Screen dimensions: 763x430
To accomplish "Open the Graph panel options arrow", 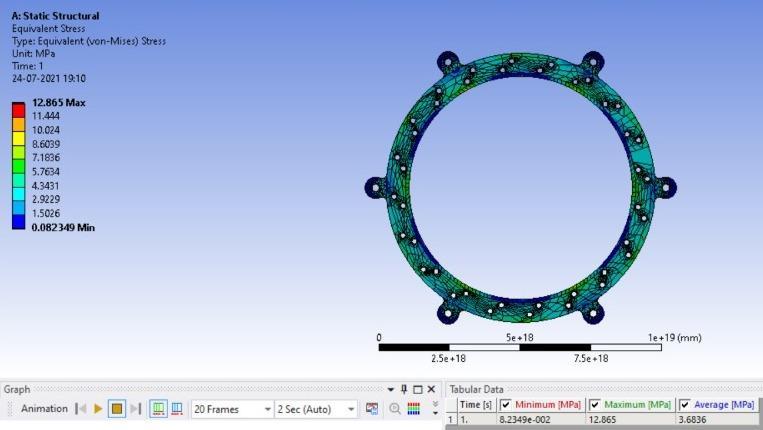I will point(390,390).
